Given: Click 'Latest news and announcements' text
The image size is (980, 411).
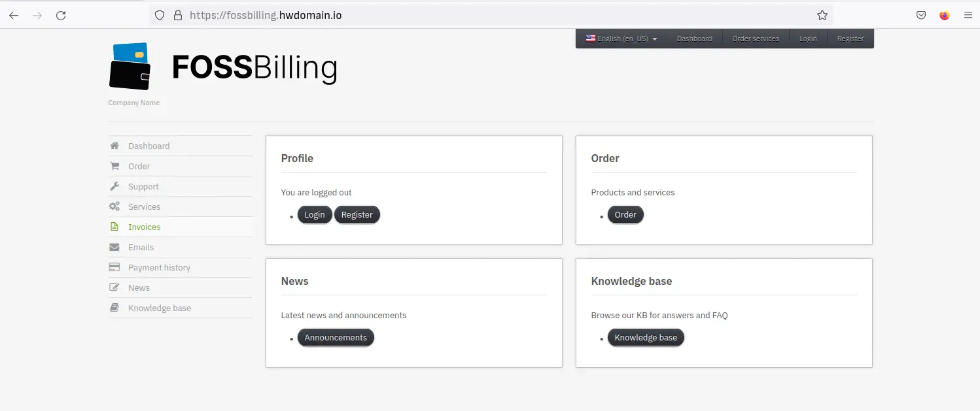Looking at the screenshot, I should pos(343,315).
